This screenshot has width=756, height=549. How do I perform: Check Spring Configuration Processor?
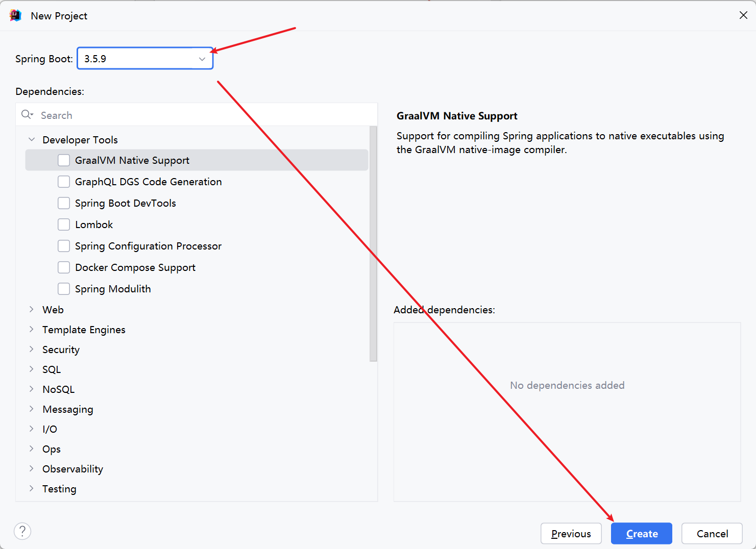coord(64,246)
